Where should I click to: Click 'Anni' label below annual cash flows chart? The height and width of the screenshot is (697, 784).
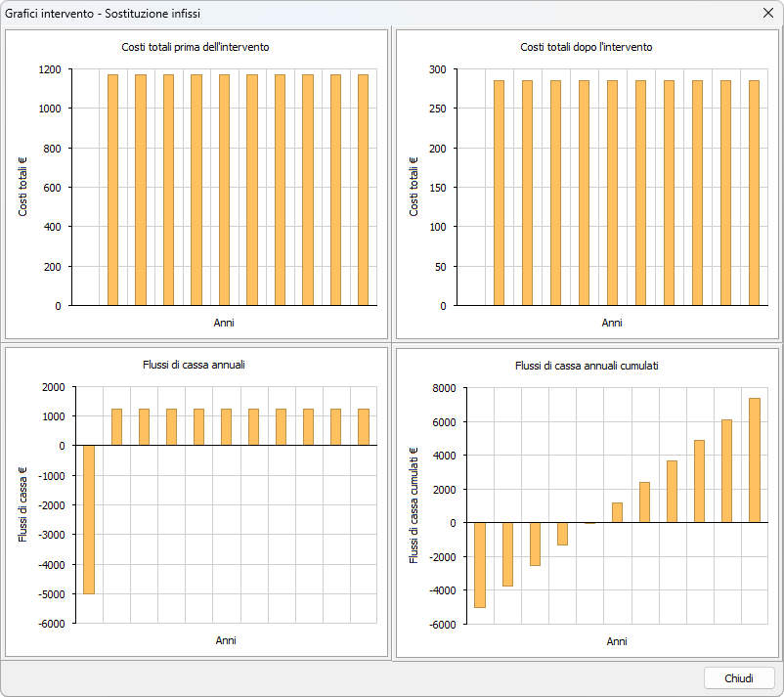(226, 640)
